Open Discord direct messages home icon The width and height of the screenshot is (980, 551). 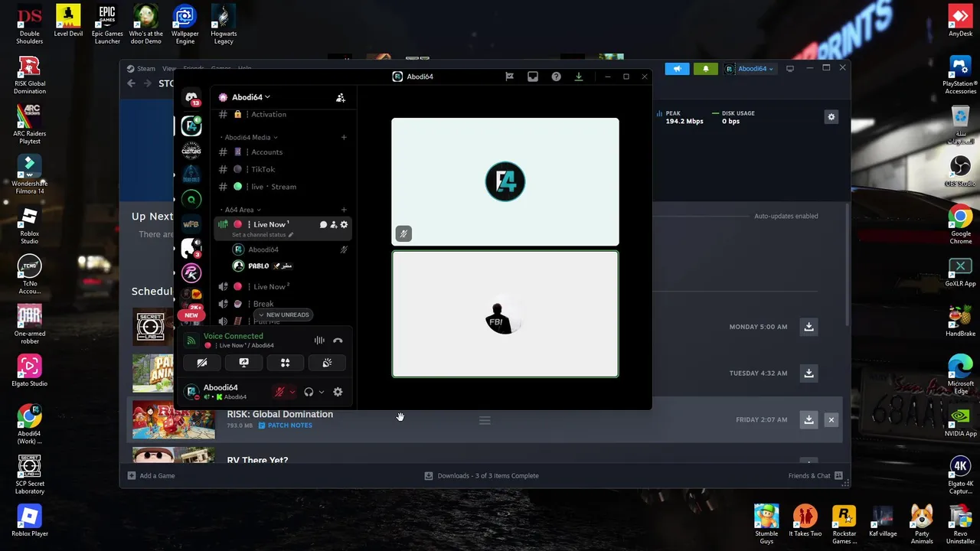click(x=191, y=97)
